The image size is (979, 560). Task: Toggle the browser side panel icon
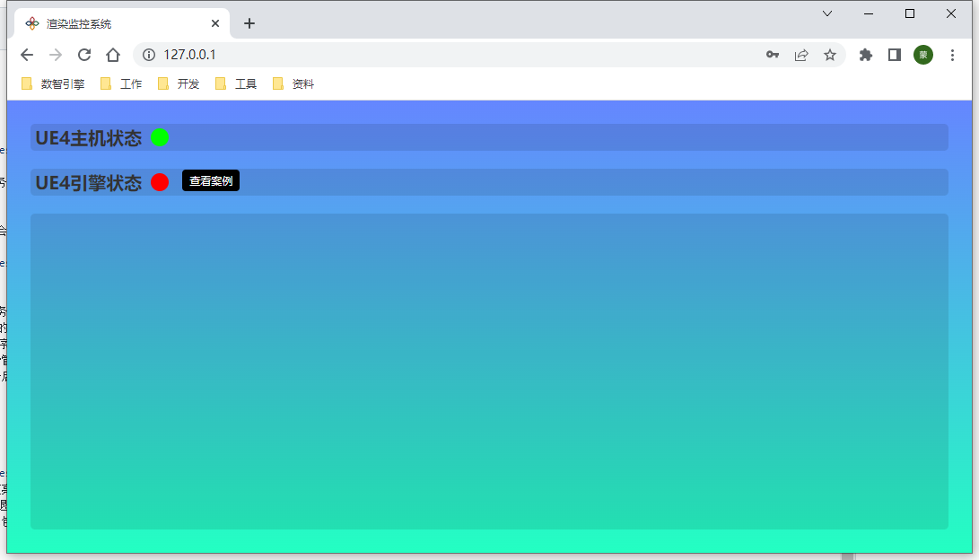894,55
